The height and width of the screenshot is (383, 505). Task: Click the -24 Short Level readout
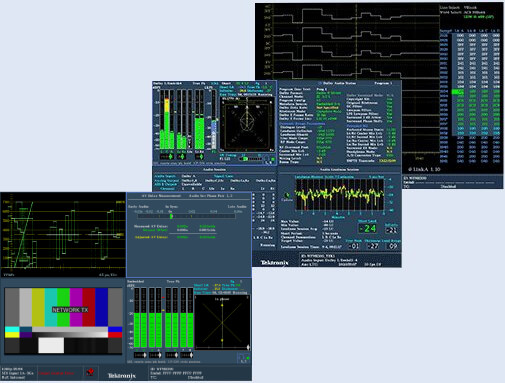coord(368,228)
